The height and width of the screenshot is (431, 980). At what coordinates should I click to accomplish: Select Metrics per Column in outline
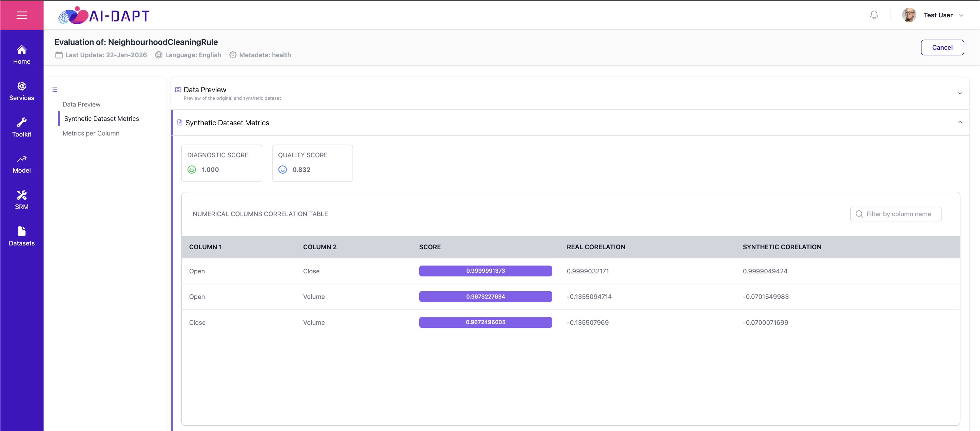[91, 133]
